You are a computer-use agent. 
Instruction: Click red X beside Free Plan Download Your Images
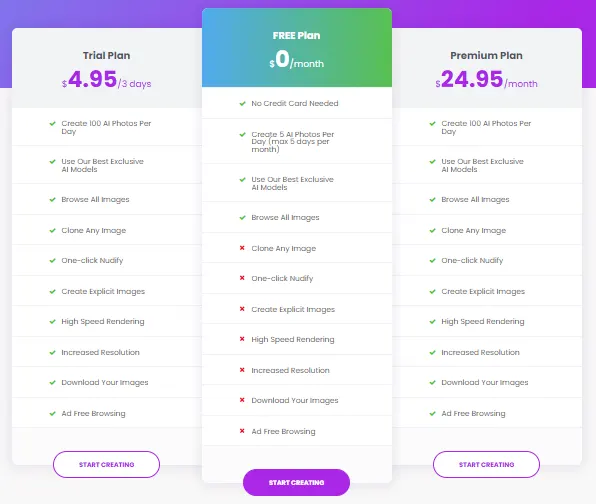(242, 399)
